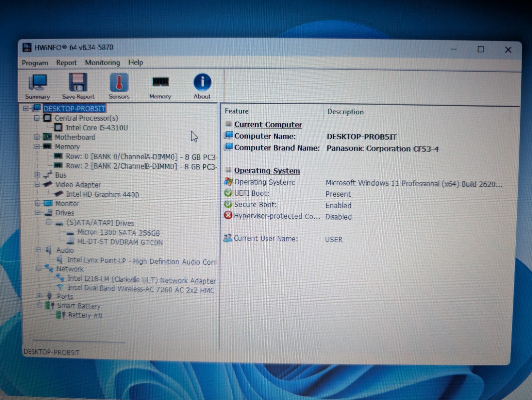Click the Secure Boot green check icon
Image resolution: width=532 pixels, height=400 pixels.
pos(228,204)
